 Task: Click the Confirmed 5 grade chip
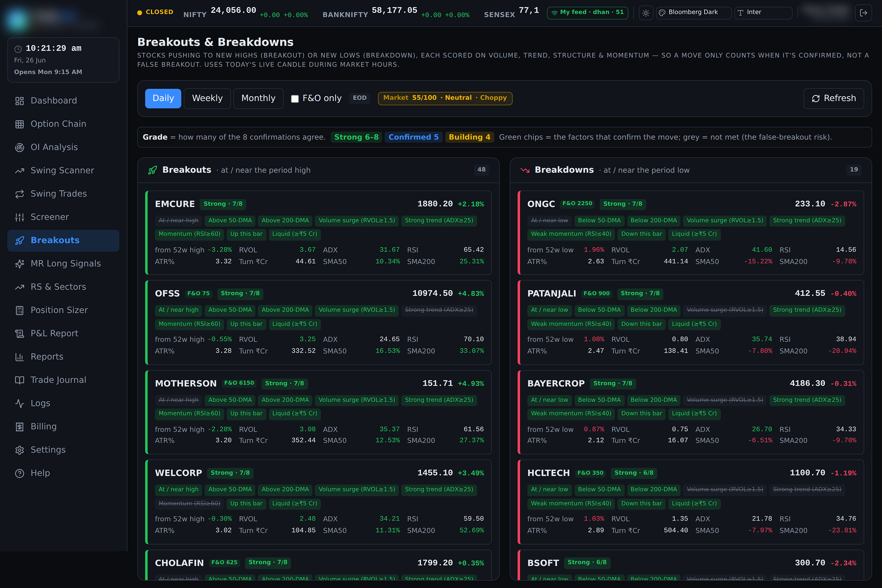coord(414,137)
